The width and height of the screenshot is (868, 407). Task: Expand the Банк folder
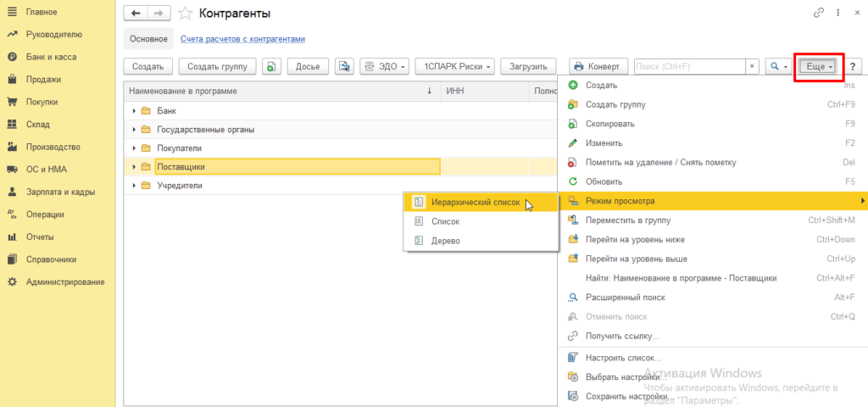(134, 111)
